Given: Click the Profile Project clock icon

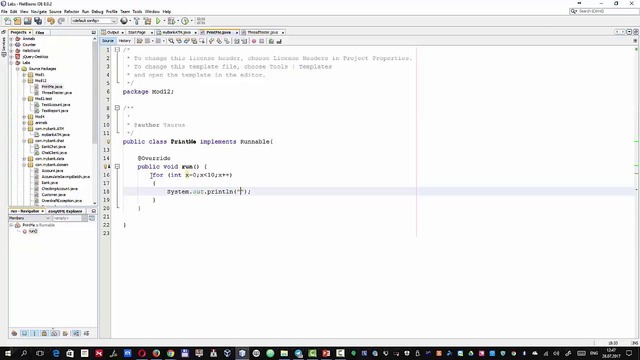Looking at the screenshot, I should [x=185, y=21].
